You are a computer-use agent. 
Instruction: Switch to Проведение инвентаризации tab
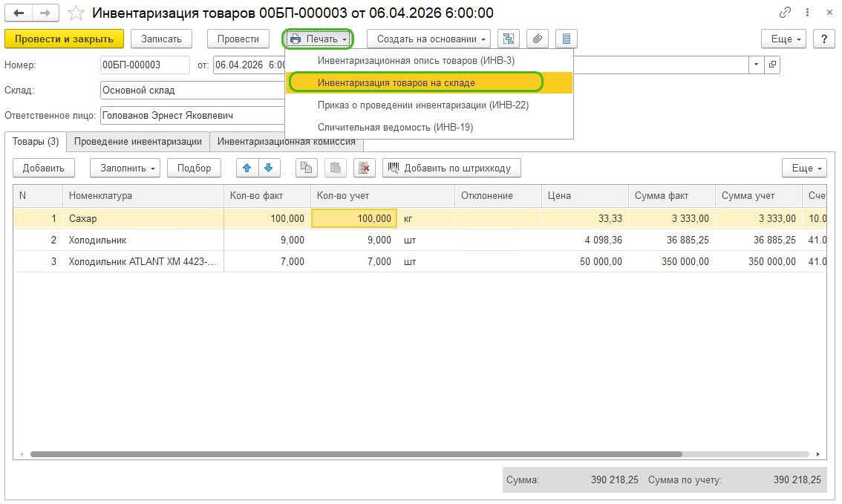(138, 141)
